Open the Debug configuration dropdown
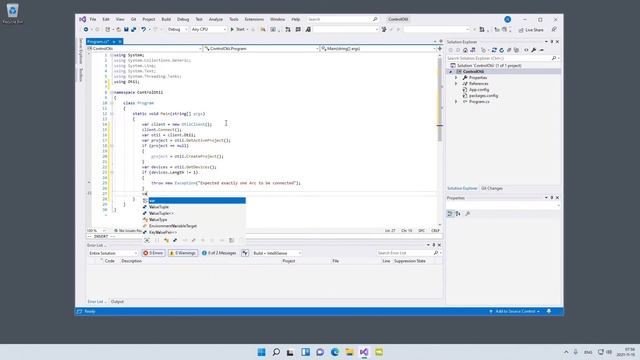Image resolution: width=640 pixels, height=360 pixels. tap(178, 29)
